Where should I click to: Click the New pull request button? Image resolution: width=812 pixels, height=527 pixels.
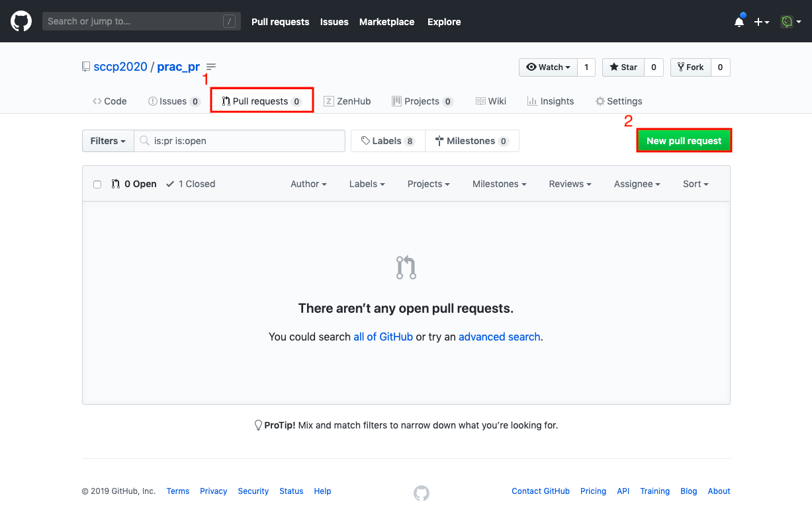[684, 141]
